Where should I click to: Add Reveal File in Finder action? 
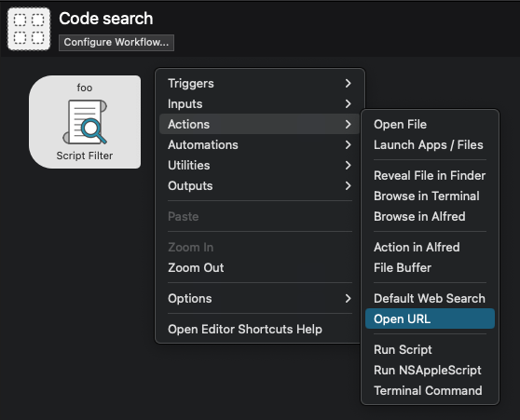point(430,175)
